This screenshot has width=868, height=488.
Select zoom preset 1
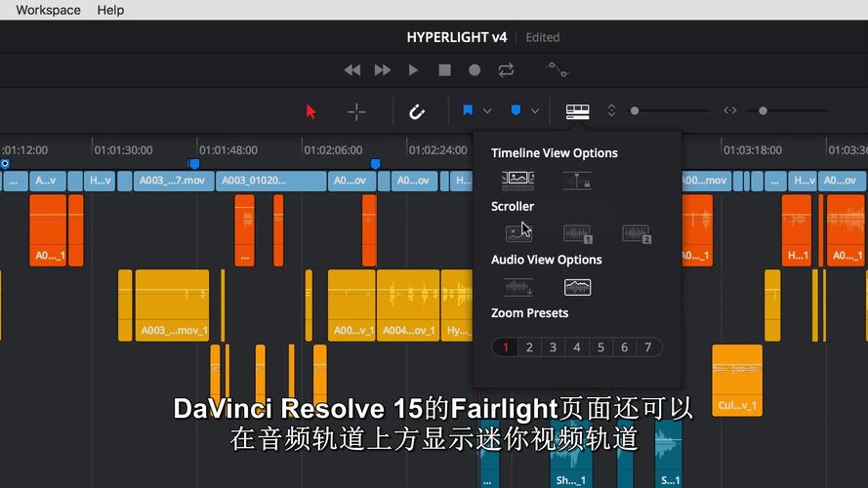[x=505, y=347]
